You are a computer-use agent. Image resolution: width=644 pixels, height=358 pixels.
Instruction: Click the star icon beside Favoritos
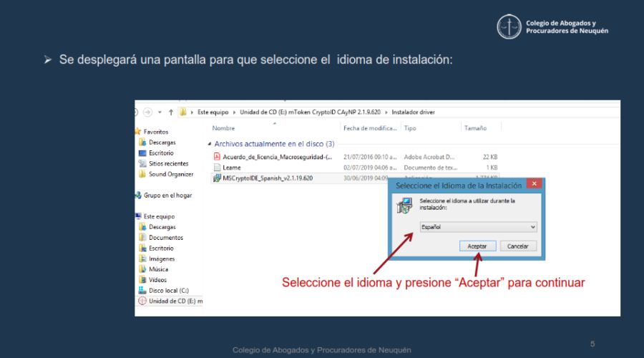[x=137, y=132]
